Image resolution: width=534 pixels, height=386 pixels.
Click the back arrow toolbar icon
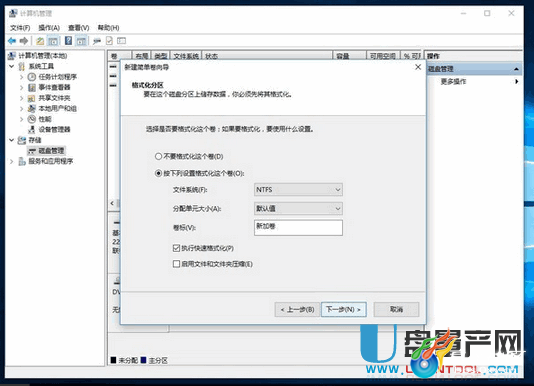coord(12,41)
